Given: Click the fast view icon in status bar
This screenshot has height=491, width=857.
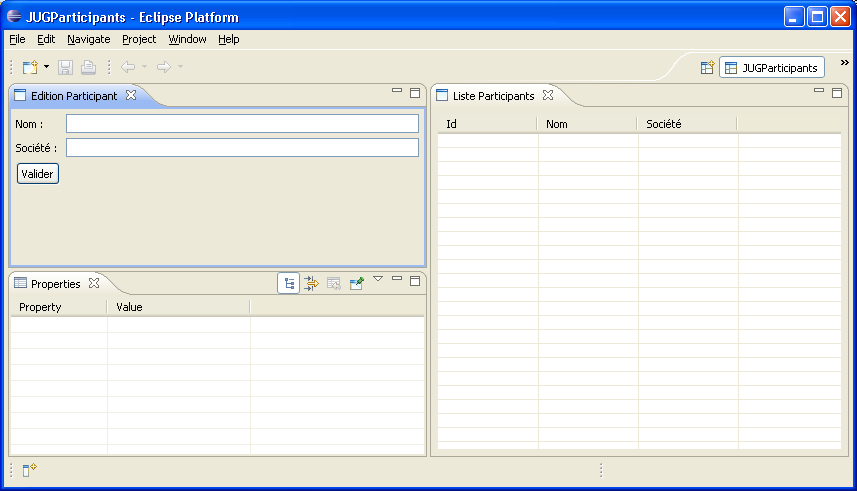Looking at the screenshot, I should (30, 470).
